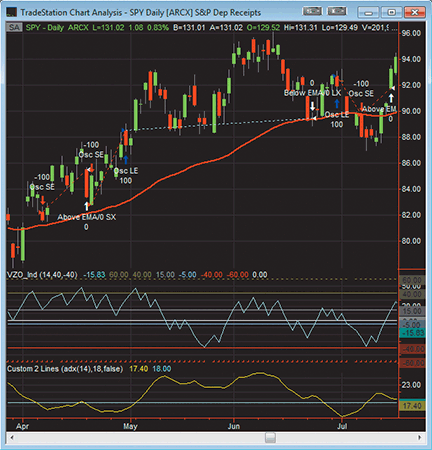
Task: Click the horizontal scrollbar thumb
Action: point(270,437)
